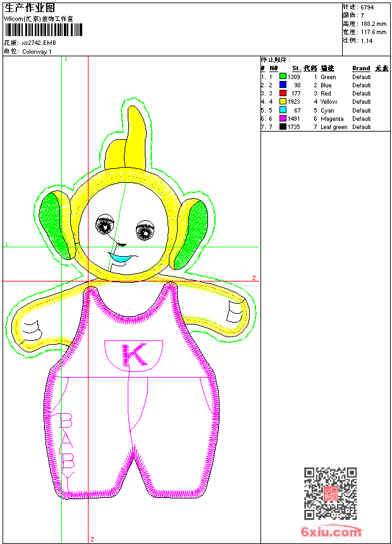Click the 'Colorway 1' label
The height and width of the screenshot is (544, 392).
pos(37,52)
